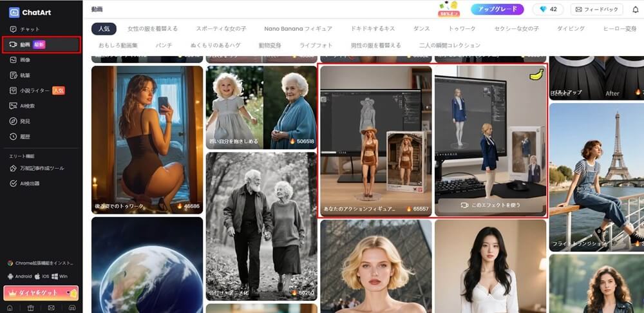Open AI検索 in the sidebar
Viewport: 644px width, 313px height.
pos(27,106)
